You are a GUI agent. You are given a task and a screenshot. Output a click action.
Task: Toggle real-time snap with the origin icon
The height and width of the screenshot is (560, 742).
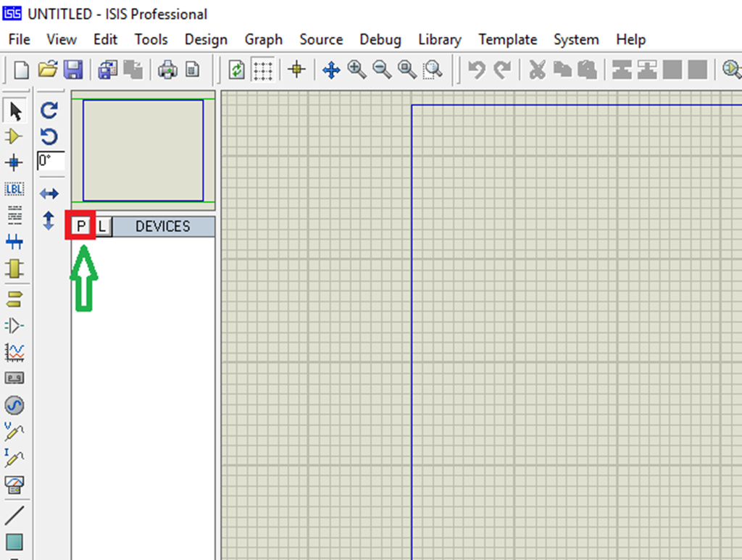click(x=296, y=70)
